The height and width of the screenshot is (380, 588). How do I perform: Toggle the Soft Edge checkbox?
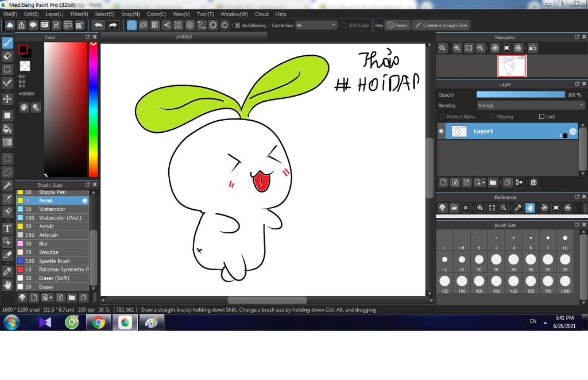tap(344, 25)
